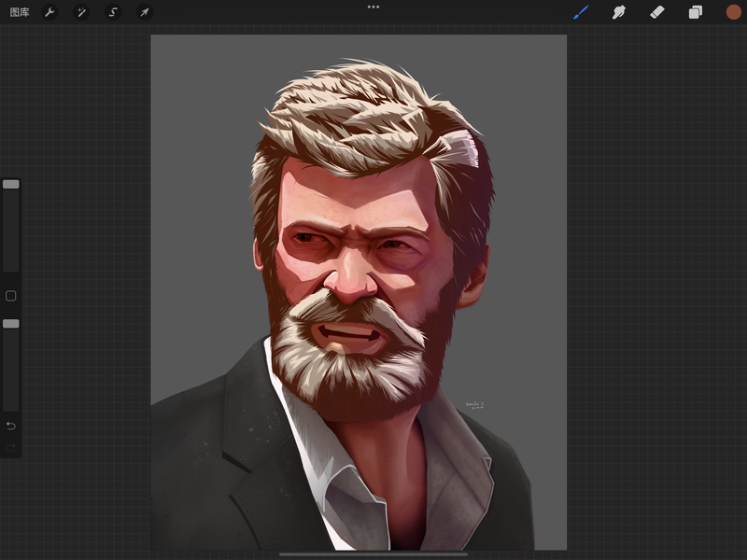This screenshot has height=560, width=747.
Task: Select the Eraser tool
Action: coord(657,12)
